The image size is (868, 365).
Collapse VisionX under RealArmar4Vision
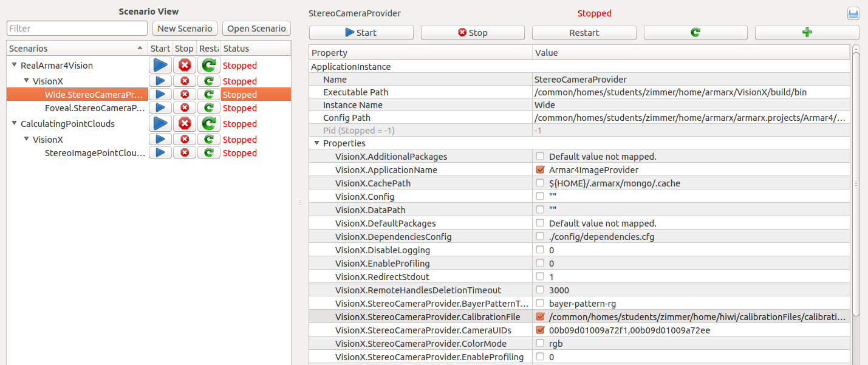point(26,80)
